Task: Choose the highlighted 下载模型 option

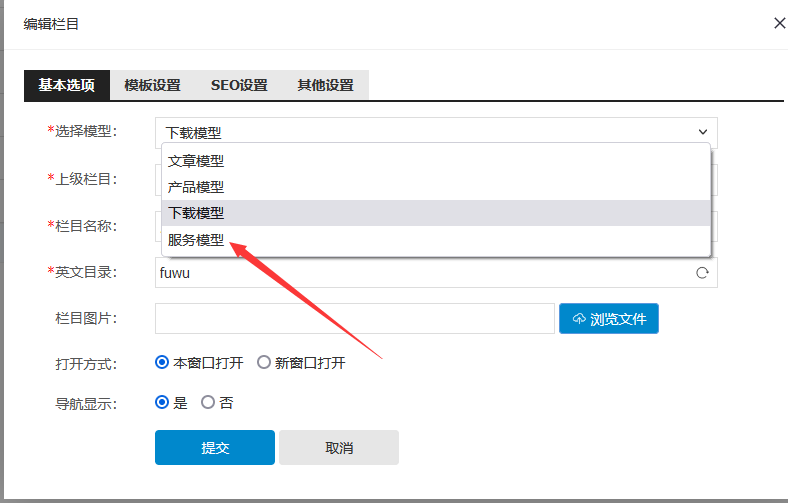Action: 436,213
